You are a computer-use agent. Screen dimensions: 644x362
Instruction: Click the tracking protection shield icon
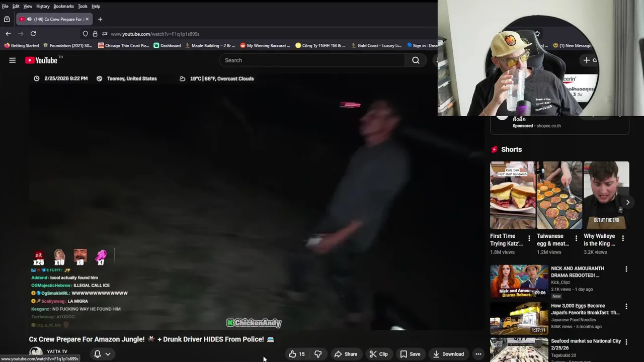(x=86, y=34)
